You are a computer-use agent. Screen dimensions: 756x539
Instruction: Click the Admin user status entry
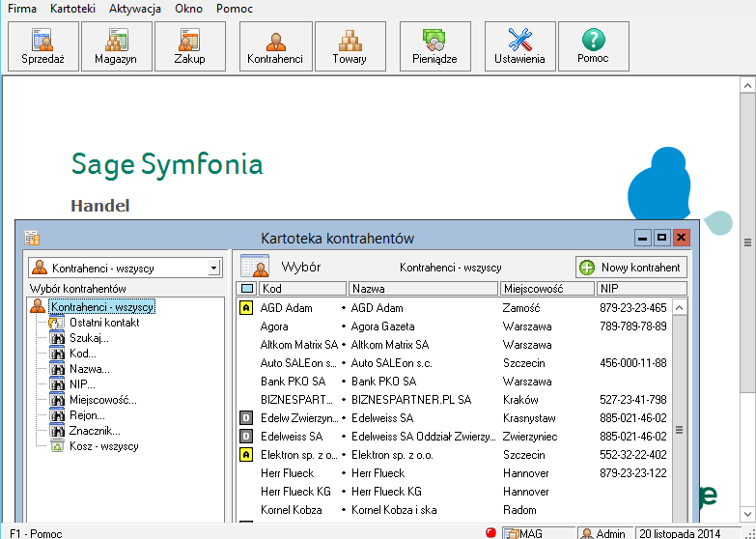click(604, 533)
